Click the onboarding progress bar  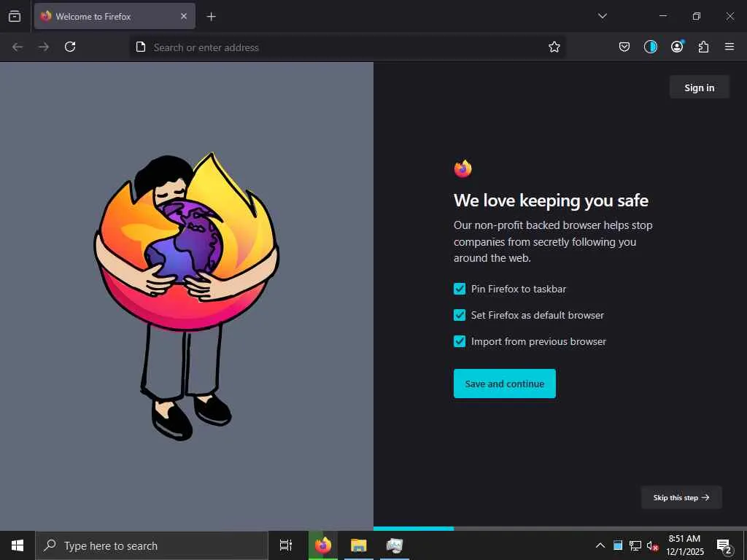pos(560,529)
